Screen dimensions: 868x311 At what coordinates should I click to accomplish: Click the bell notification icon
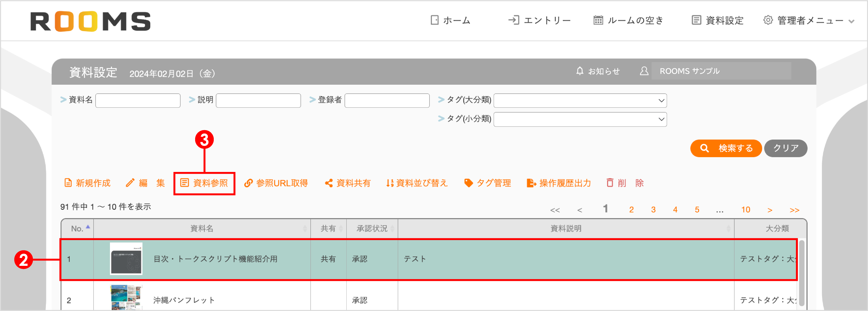pos(580,71)
